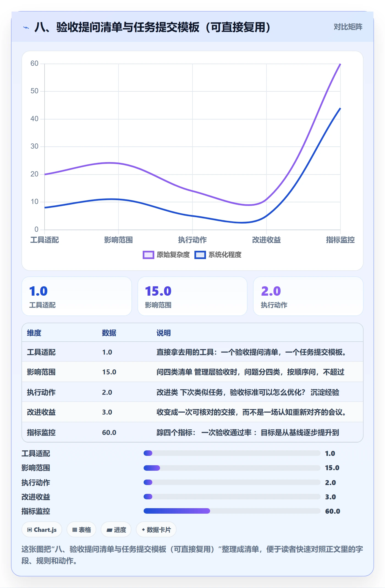385x588 pixels.
Task: Select the 进度 tag chip
Action: (x=116, y=530)
